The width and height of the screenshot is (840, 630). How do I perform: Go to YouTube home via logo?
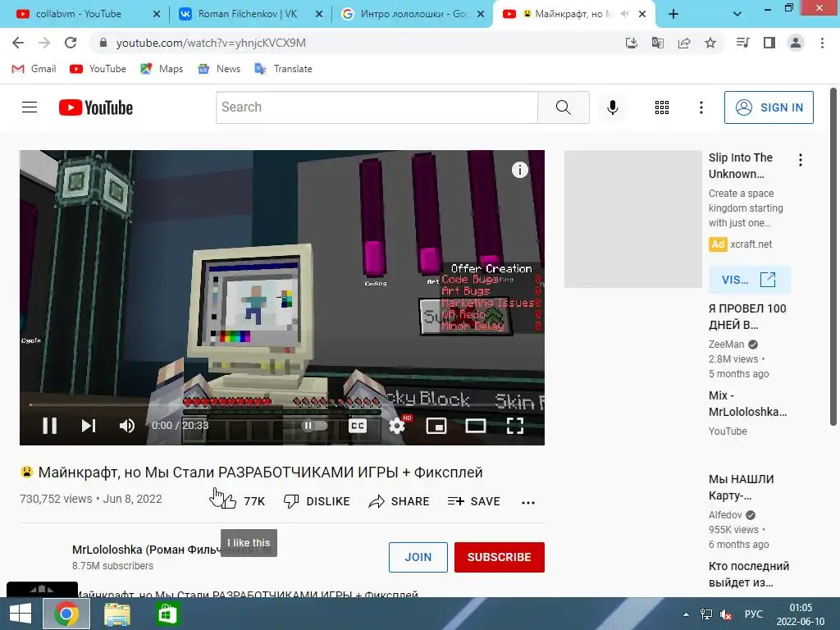pyautogui.click(x=96, y=107)
